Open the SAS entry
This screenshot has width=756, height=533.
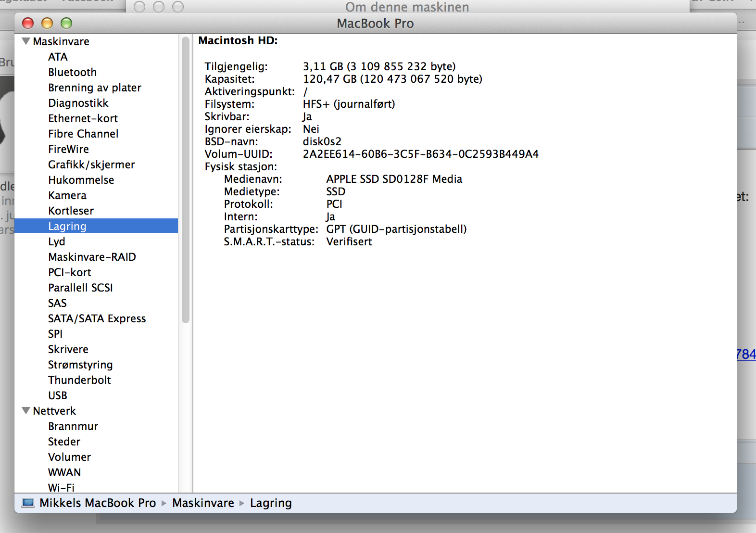pyautogui.click(x=57, y=303)
